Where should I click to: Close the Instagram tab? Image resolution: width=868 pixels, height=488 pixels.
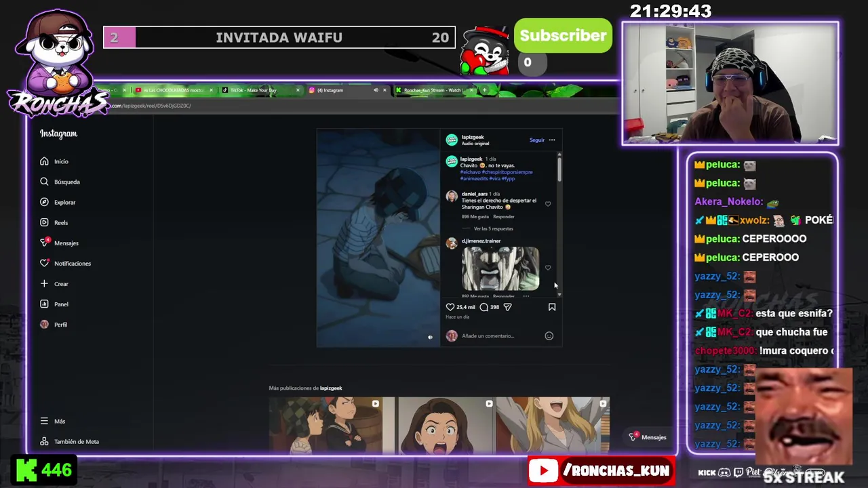point(384,90)
